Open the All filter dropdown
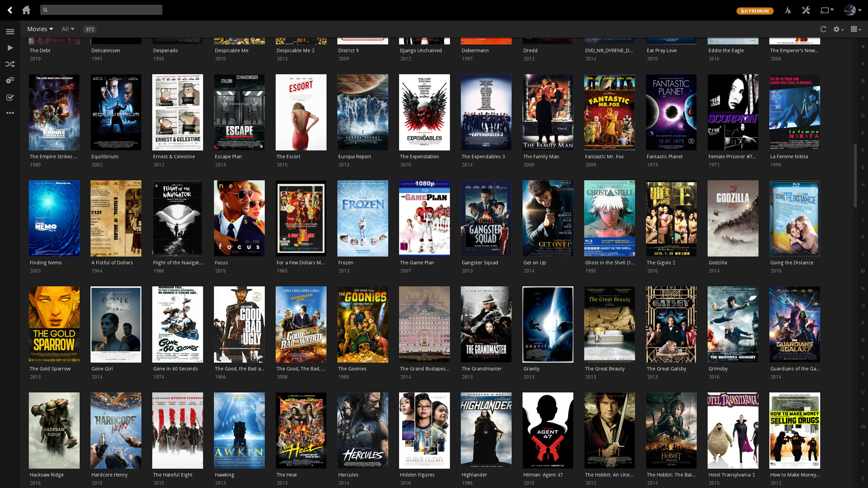Viewport: 868px width, 488px height. tap(68, 29)
